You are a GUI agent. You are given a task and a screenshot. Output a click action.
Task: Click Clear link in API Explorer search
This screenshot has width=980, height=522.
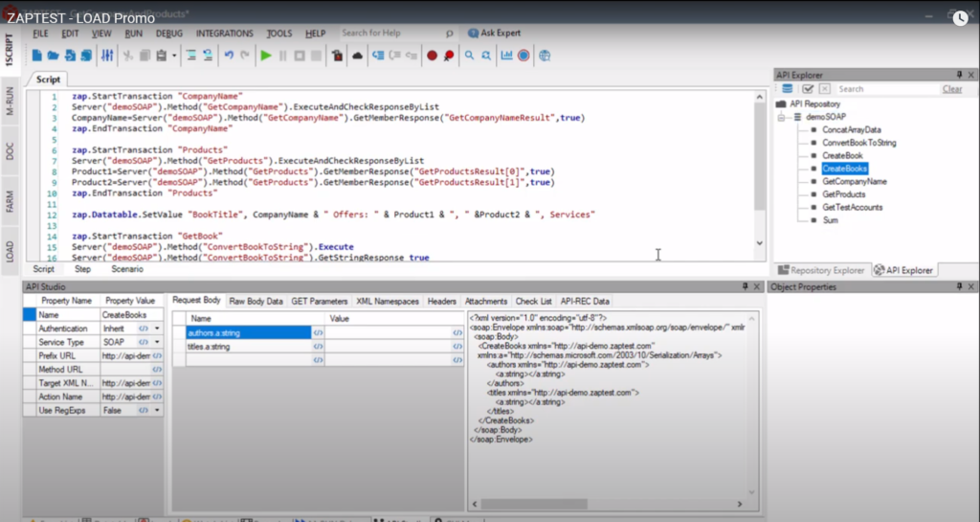click(x=952, y=89)
